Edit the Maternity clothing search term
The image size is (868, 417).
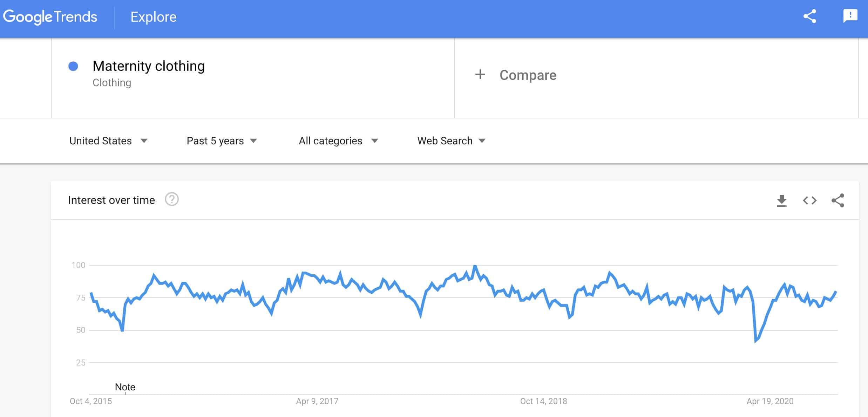(149, 66)
